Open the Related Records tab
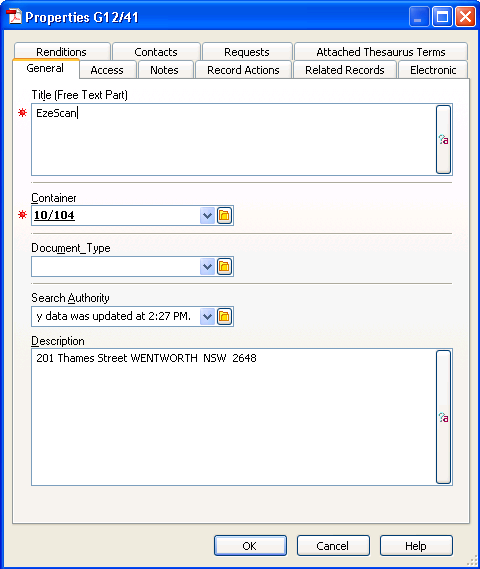Image resolution: width=480 pixels, height=569 pixels. tap(345, 70)
